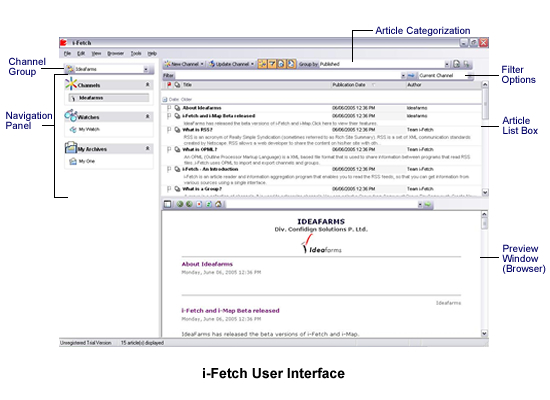Screen dimensions: 550x400
Task: Toggle the flag for What is RSS? article
Action: point(169,129)
